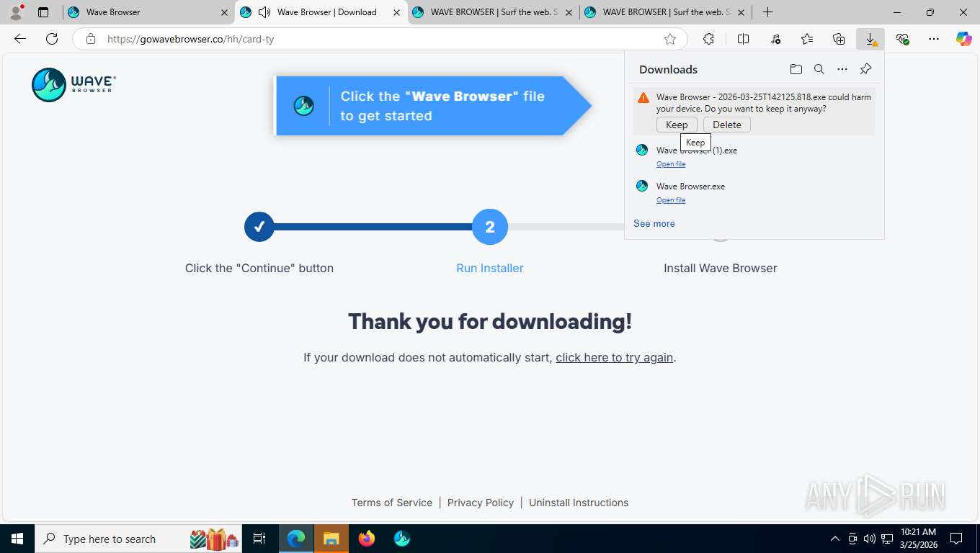980x553 pixels.
Task: Click the 'click here to try again' link
Action: coord(614,357)
